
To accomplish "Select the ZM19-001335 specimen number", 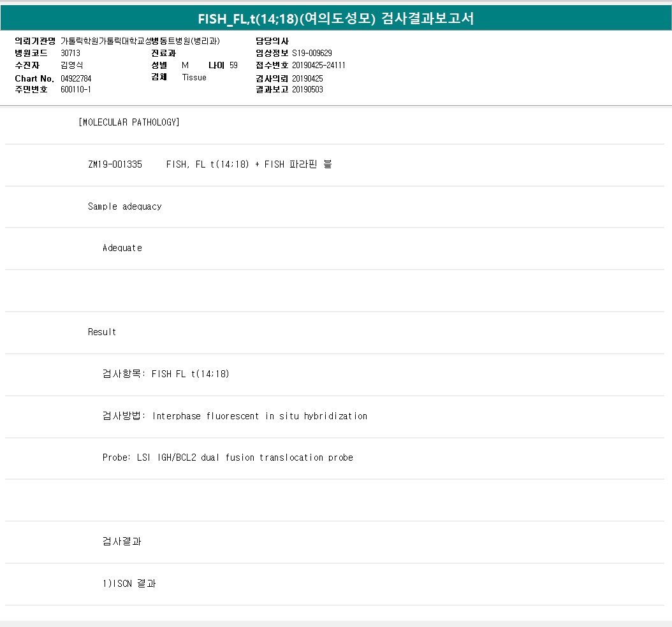I will (115, 164).
